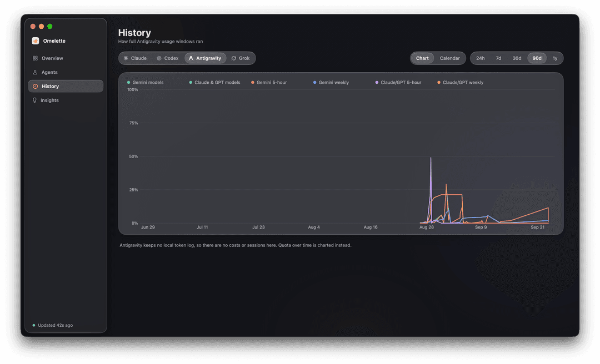
Task: Click the Sep 9 axis label
Action: tap(481, 227)
